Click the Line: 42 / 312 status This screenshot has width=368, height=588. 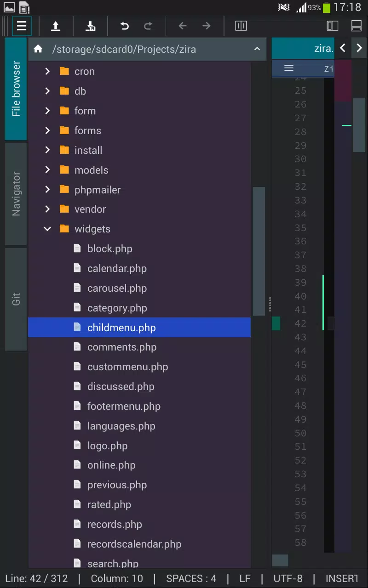coord(37,578)
